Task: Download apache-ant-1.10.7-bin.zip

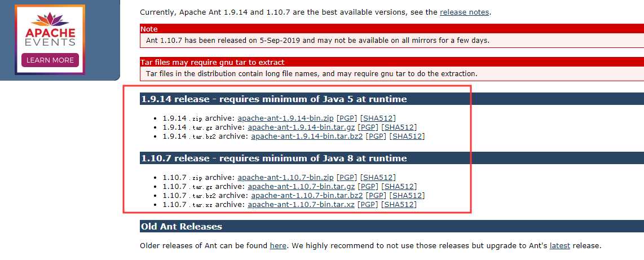Action: [285, 178]
